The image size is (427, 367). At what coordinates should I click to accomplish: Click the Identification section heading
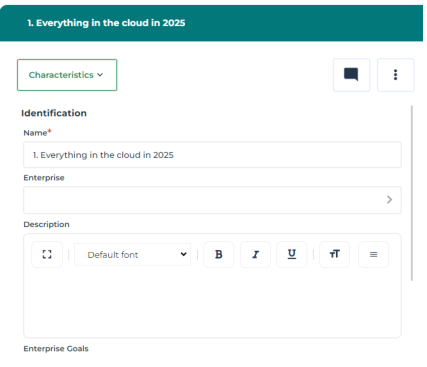pos(54,113)
